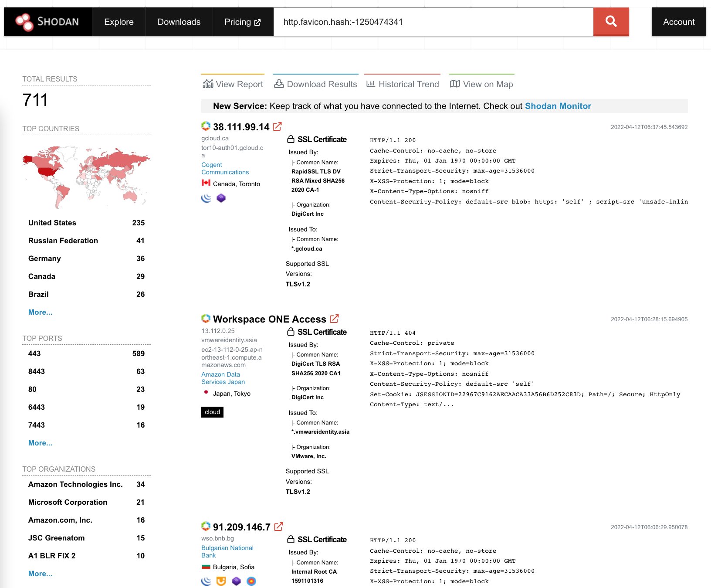
Task: Click the Account button
Action: (x=678, y=21)
